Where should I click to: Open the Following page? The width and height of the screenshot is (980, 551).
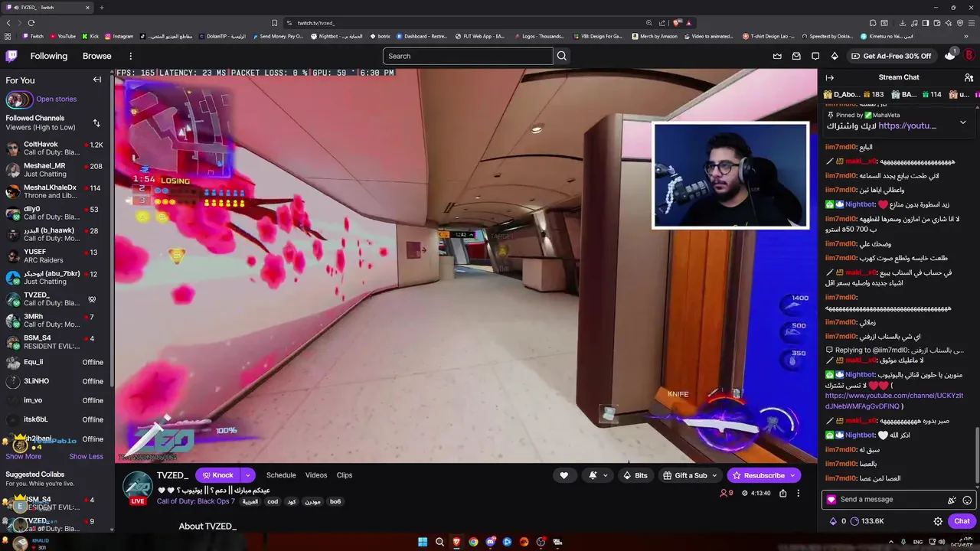pyautogui.click(x=49, y=56)
